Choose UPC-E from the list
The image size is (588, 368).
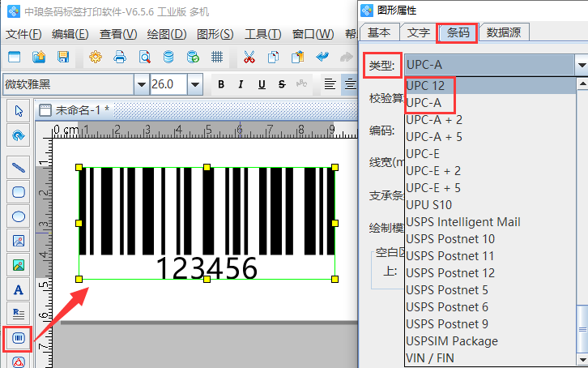(x=491, y=153)
